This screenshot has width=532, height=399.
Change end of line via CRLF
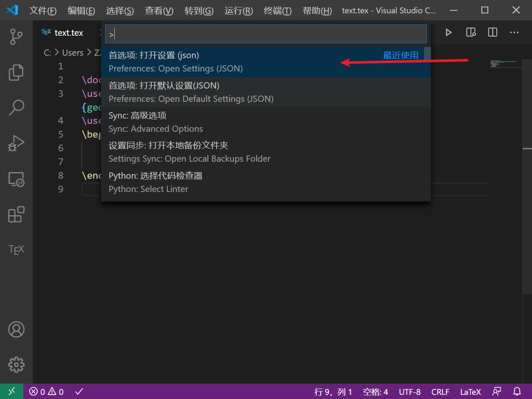[x=440, y=392]
